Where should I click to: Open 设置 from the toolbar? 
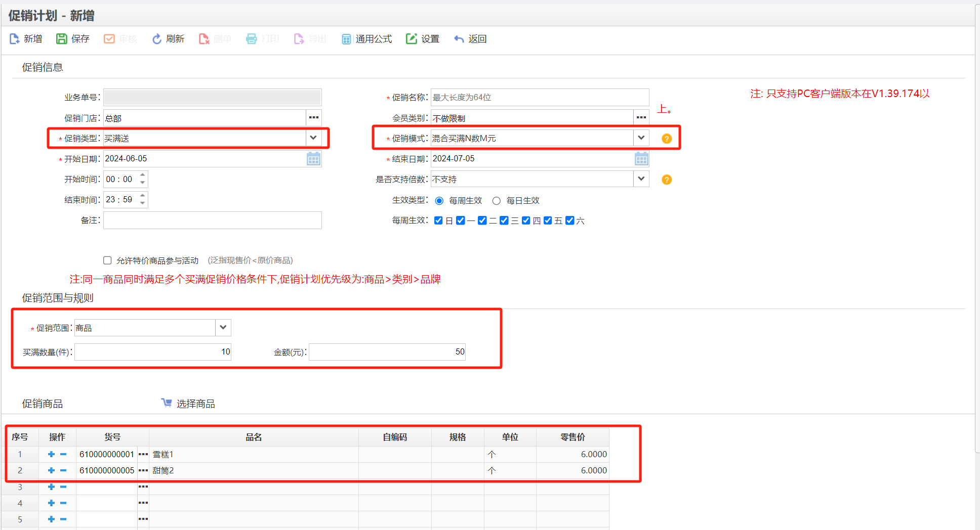pos(423,38)
